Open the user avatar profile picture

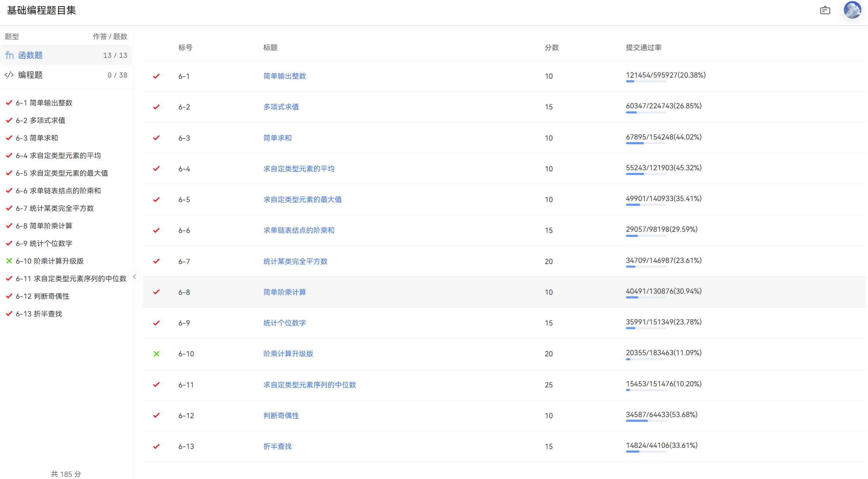pyautogui.click(x=852, y=10)
